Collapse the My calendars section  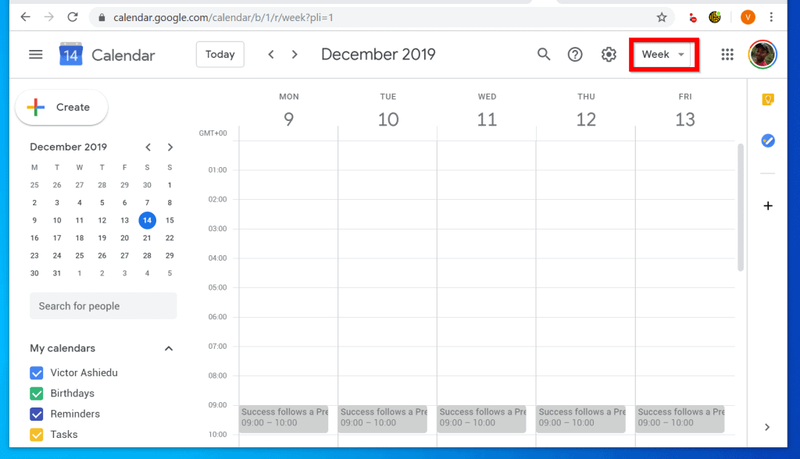point(169,348)
